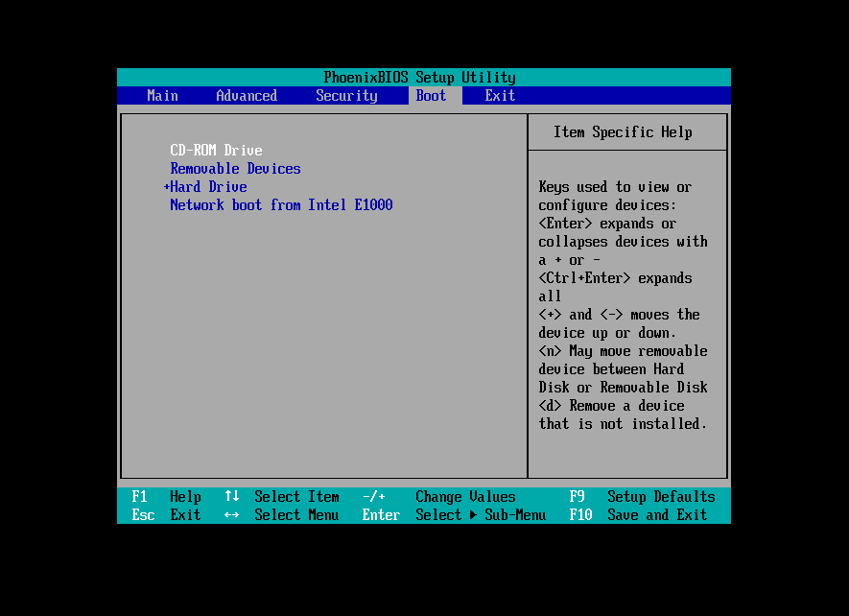This screenshot has height=616, width=849.
Task: Click the '<d> Remove a device' help line
Action: point(611,406)
